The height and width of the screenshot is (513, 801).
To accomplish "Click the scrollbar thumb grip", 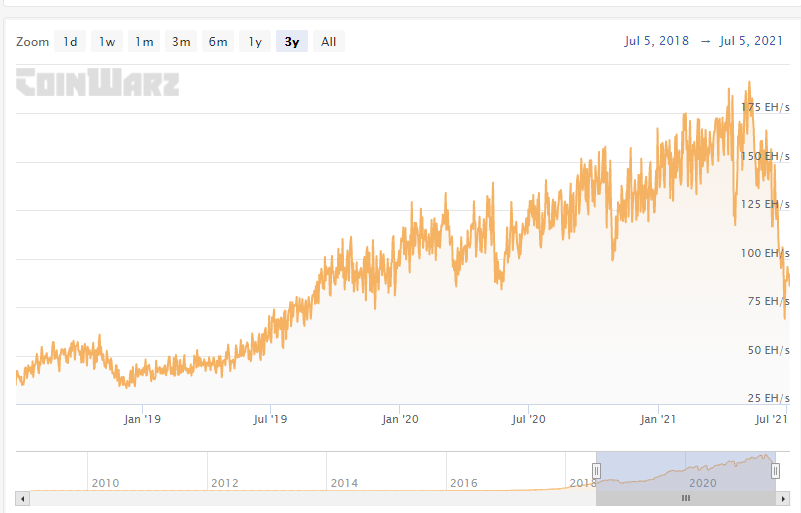I will [686, 497].
